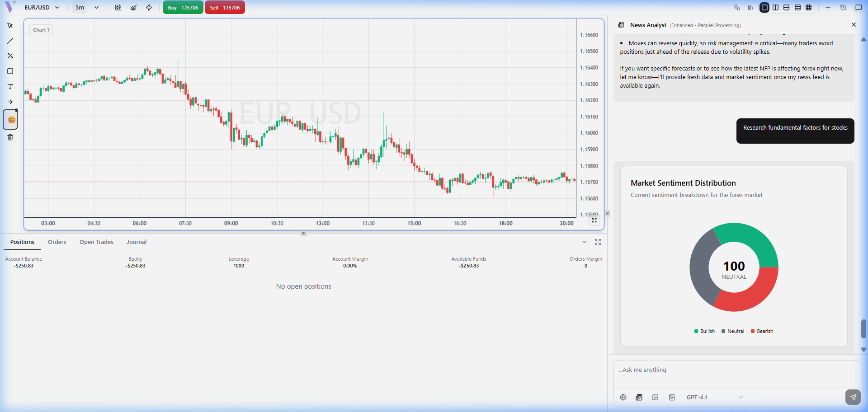Click the trash icon to delete drawings
The height and width of the screenshot is (412, 868).
(10, 137)
